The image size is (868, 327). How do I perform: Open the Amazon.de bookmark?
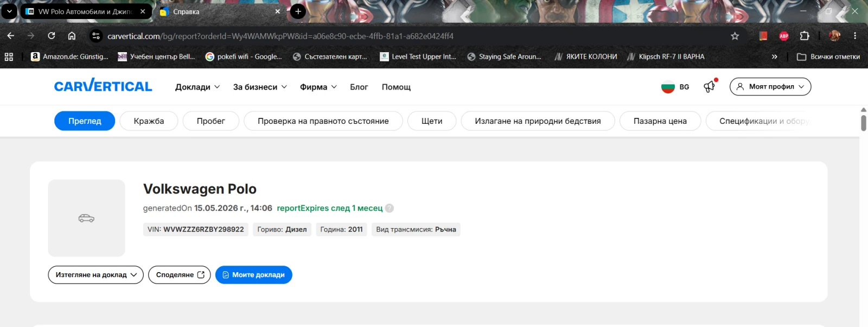click(69, 56)
